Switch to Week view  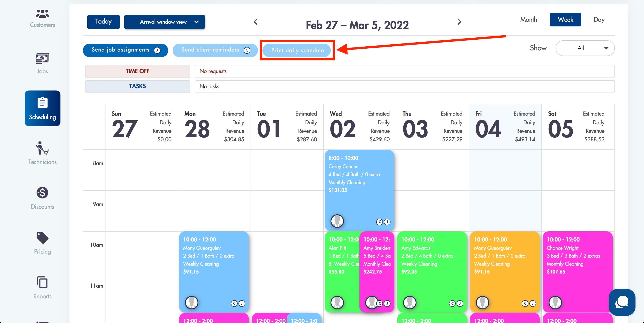pyautogui.click(x=565, y=19)
